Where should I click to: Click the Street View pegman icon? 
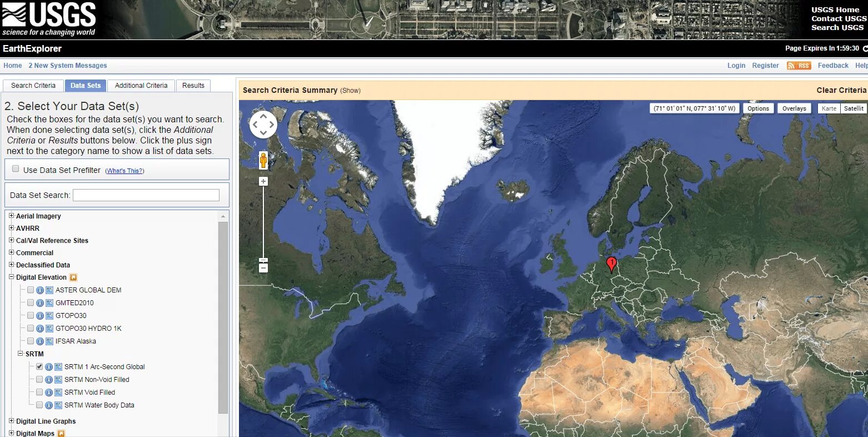click(x=263, y=160)
